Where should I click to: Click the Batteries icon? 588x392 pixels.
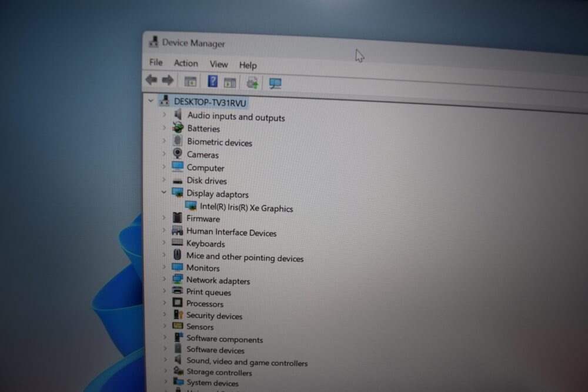pyautogui.click(x=178, y=128)
